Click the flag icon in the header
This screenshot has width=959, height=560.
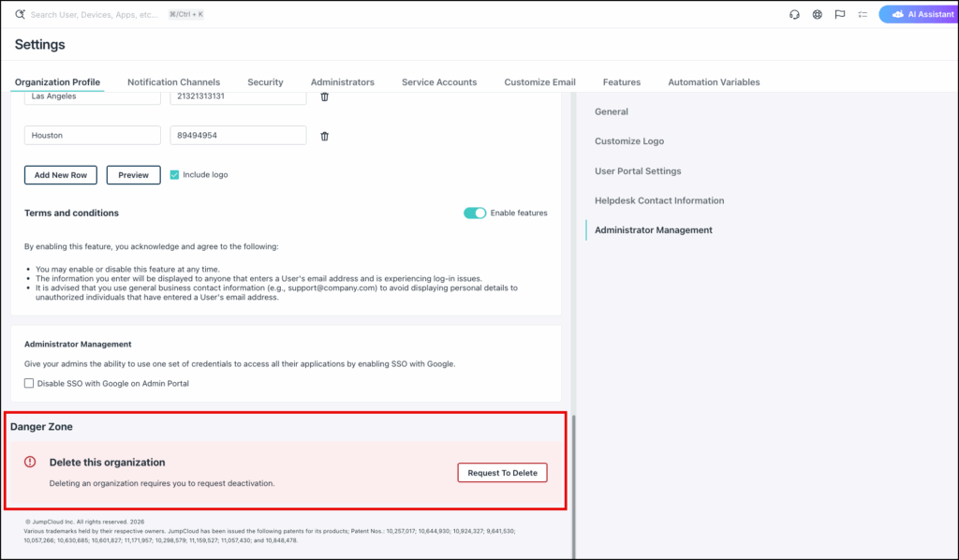pyautogui.click(x=840, y=15)
